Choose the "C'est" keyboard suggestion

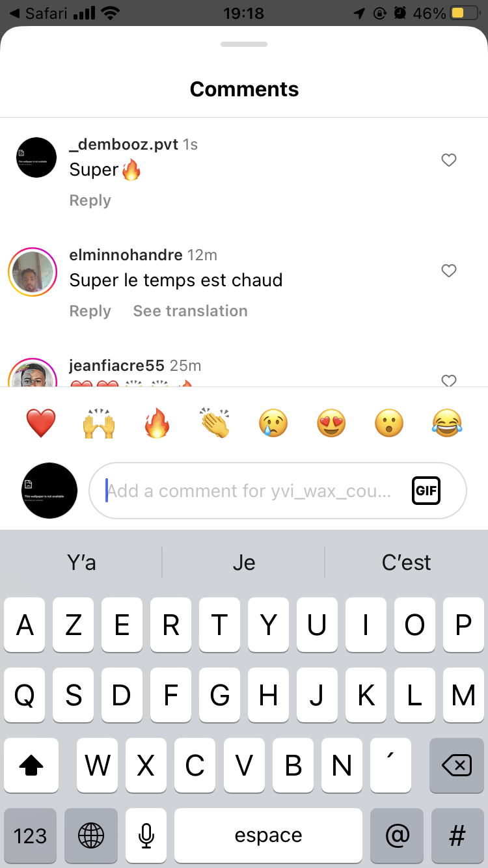[x=407, y=562]
